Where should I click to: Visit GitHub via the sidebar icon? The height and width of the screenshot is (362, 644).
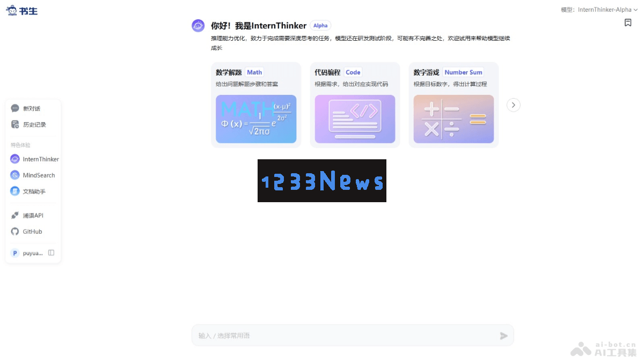15,232
